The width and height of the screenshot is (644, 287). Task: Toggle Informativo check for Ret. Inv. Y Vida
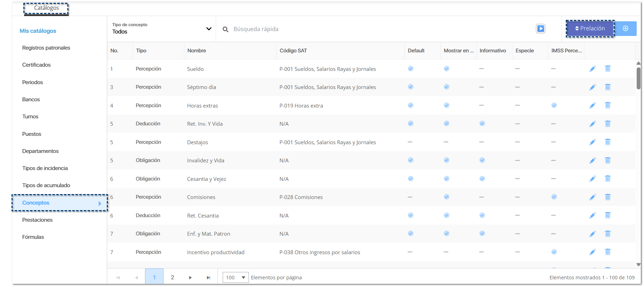point(482,124)
